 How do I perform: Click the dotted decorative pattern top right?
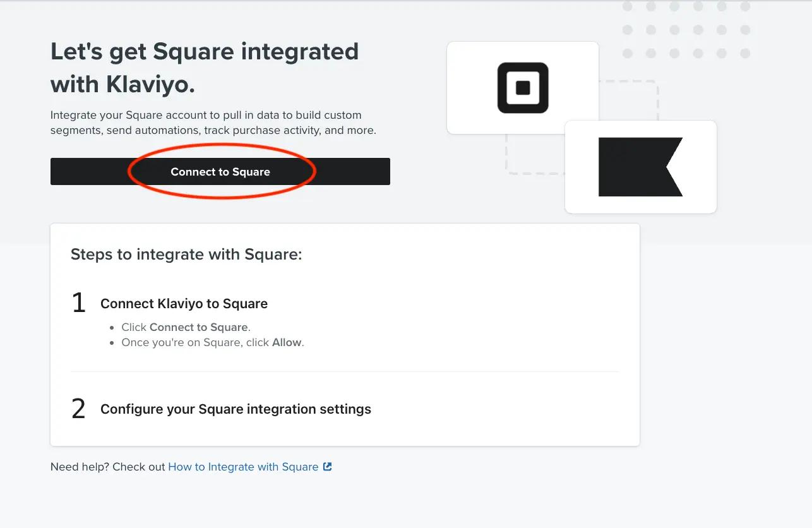(x=685, y=28)
